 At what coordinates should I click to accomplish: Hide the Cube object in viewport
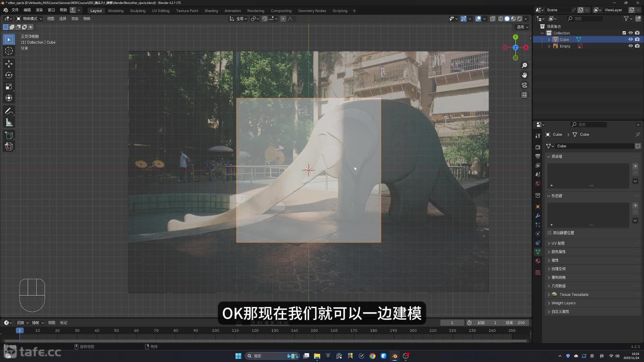coord(630,40)
